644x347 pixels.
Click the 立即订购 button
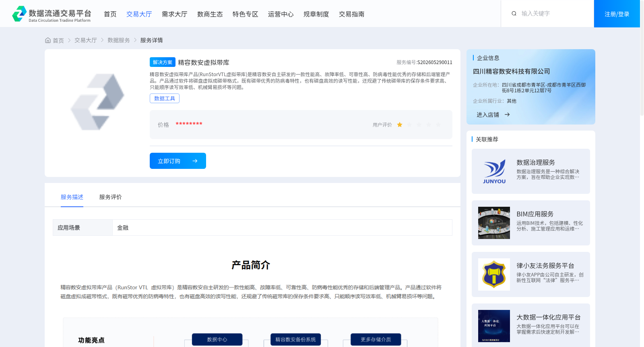[178, 161]
